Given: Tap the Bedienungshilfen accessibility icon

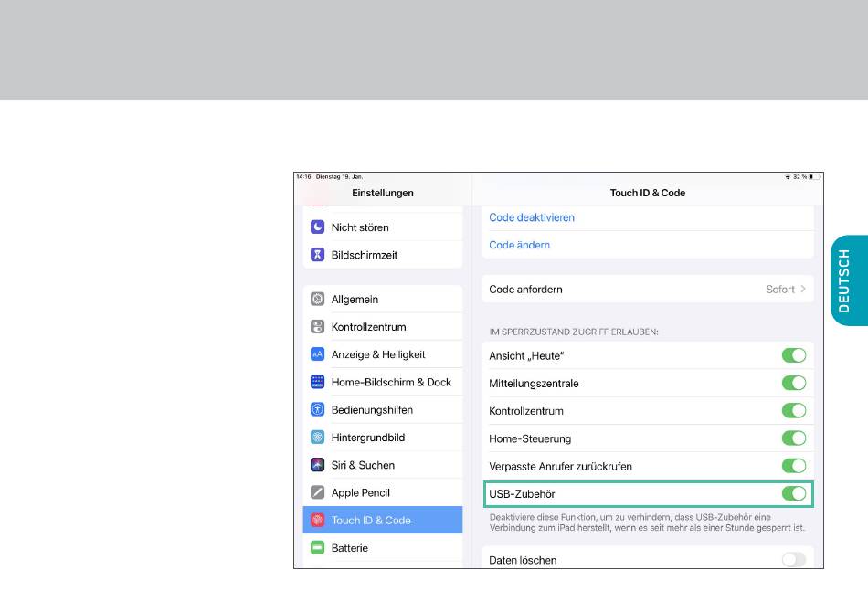Looking at the screenshot, I should 317,409.
